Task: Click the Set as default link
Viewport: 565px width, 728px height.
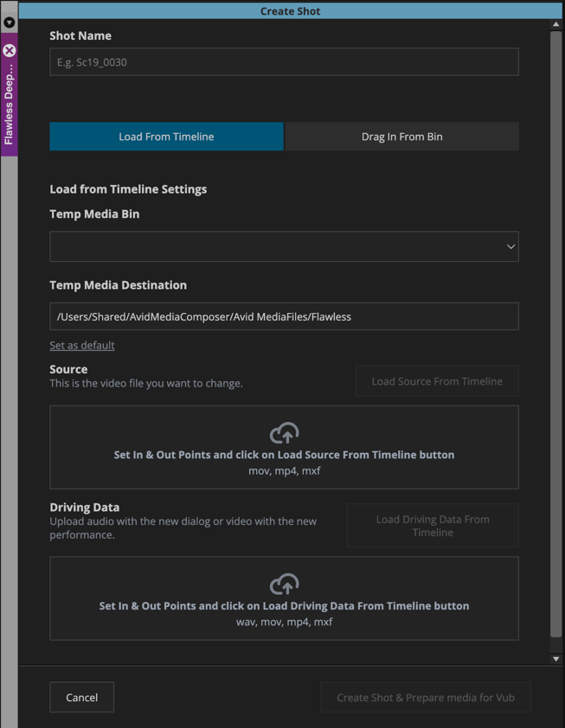Action: [82, 345]
